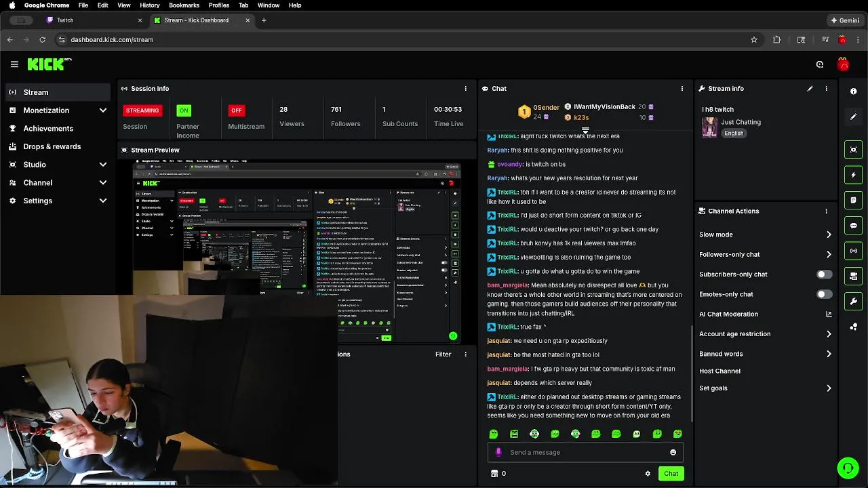
Task: Open Banned words options chevron
Action: pos(829,354)
